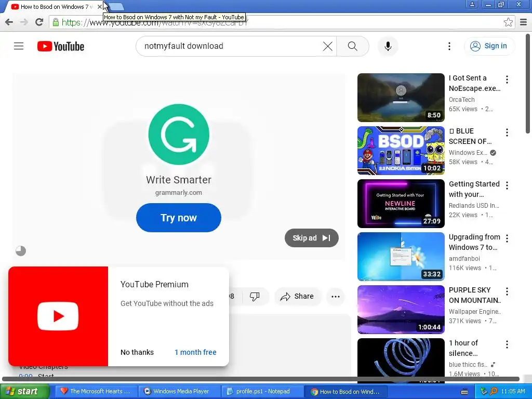Open options for Getting Started video
This screenshot has height=399, width=532.
pyautogui.click(x=507, y=185)
